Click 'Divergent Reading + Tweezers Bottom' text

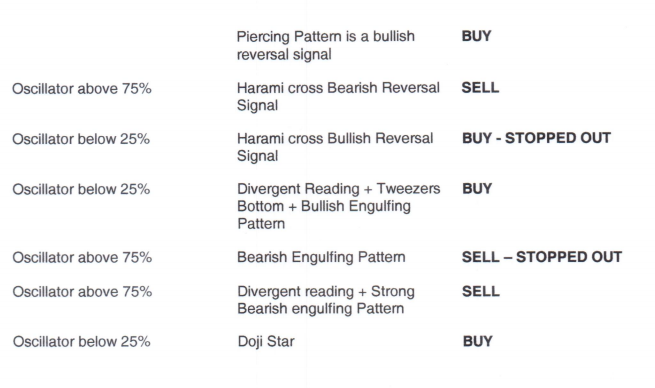pyautogui.click(x=338, y=197)
